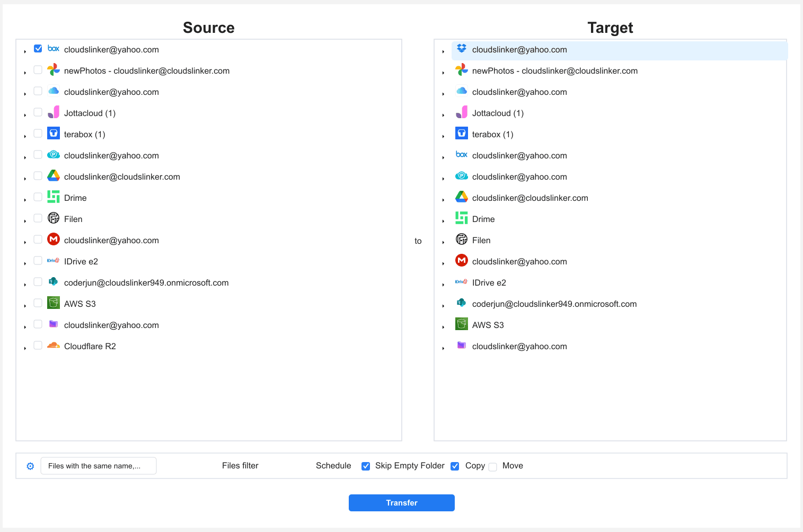Expand Source Filen tree node
Screen dimensions: 803x532
(25, 221)
